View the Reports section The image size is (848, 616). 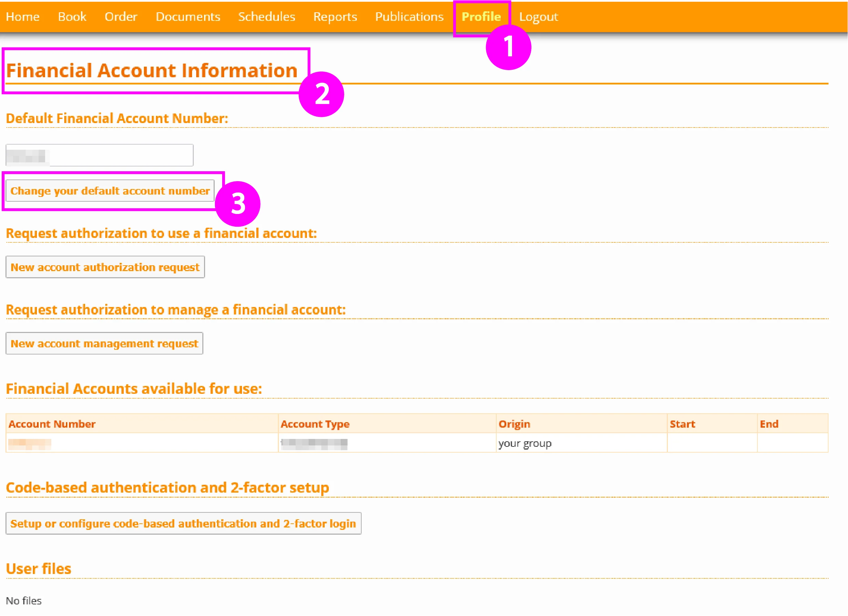click(335, 16)
